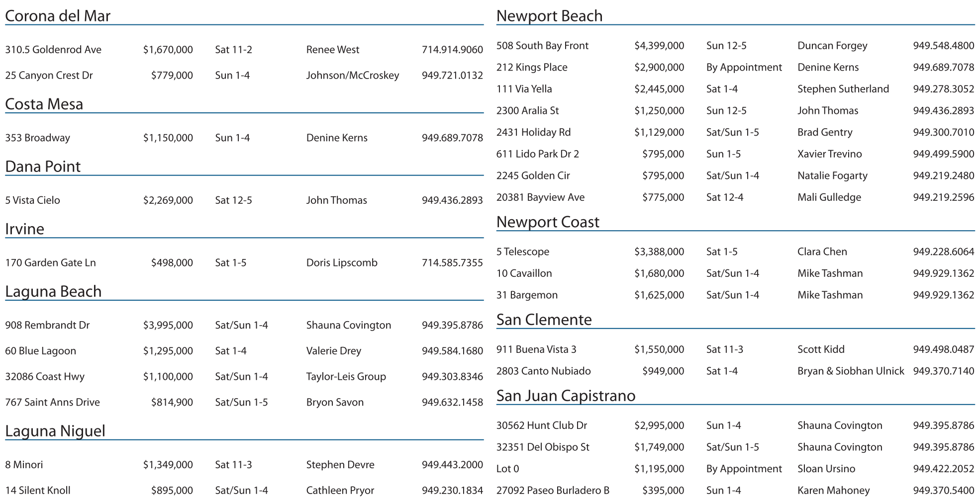Click the Newport Beach section heading

point(549,16)
